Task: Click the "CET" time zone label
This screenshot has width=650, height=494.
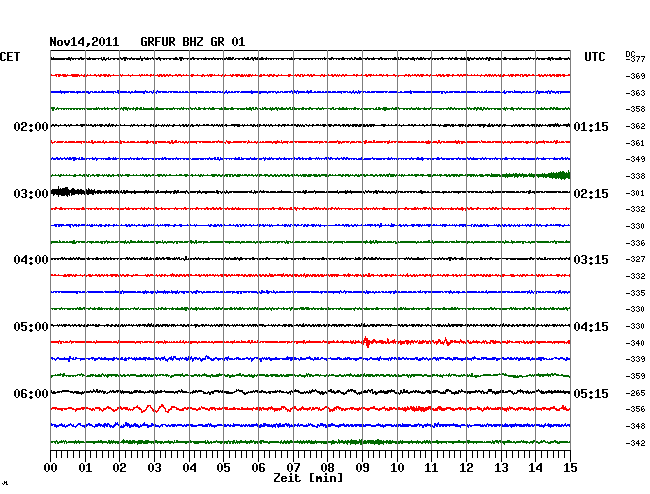Action: tap(10, 57)
